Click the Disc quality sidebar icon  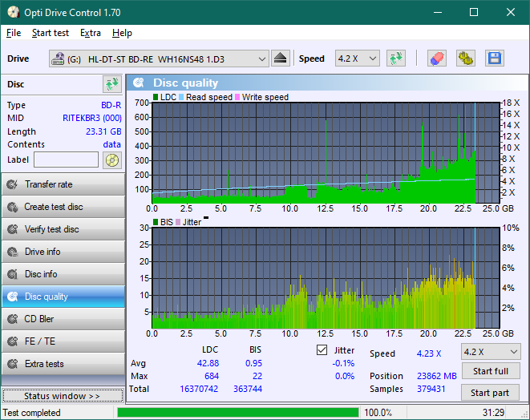click(x=13, y=297)
